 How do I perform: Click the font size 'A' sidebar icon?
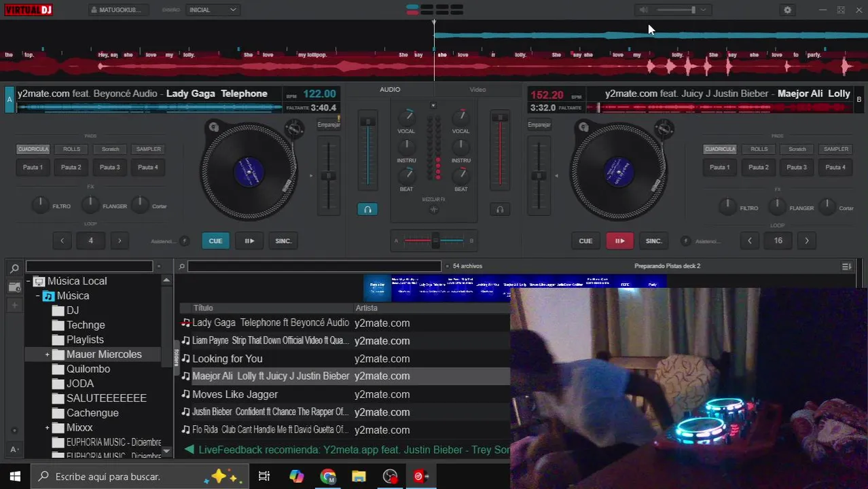point(14,449)
